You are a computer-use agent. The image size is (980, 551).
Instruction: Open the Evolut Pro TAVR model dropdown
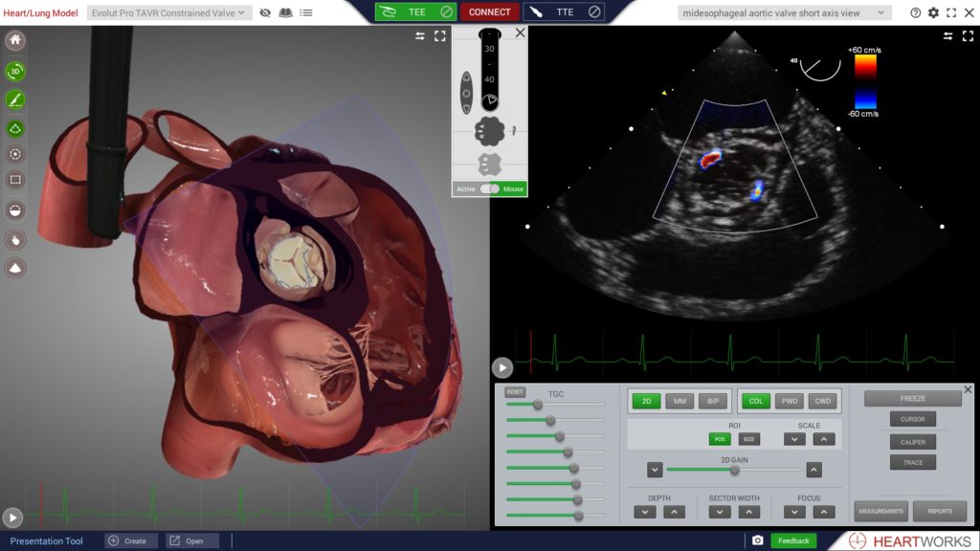tap(168, 12)
